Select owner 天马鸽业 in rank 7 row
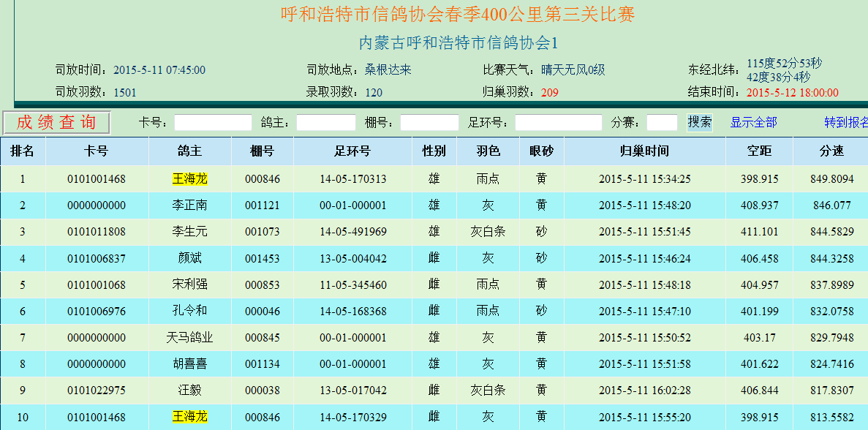The image size is (868, 430). click(x=189, y=338)
